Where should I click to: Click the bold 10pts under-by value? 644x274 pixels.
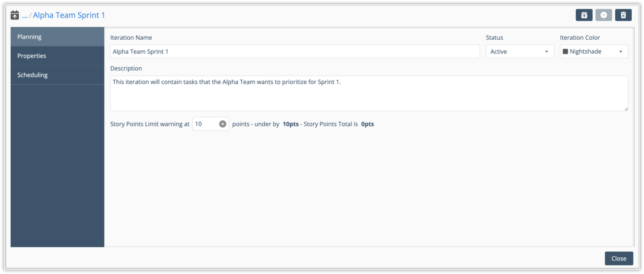click(x=291, y=124)
